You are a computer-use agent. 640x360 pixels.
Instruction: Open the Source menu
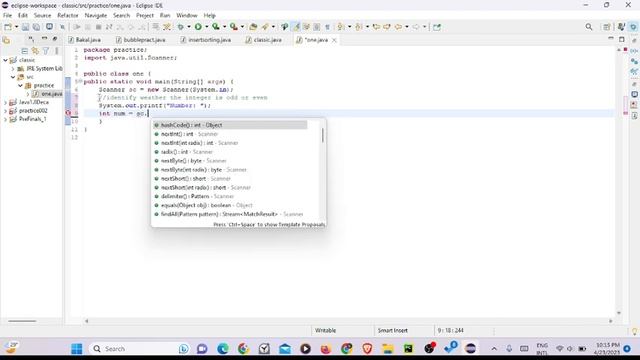coord(42,16)
